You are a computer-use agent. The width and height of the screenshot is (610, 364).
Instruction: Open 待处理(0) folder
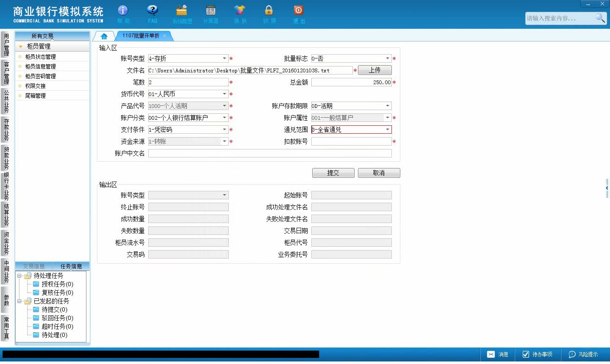[50, 335]
